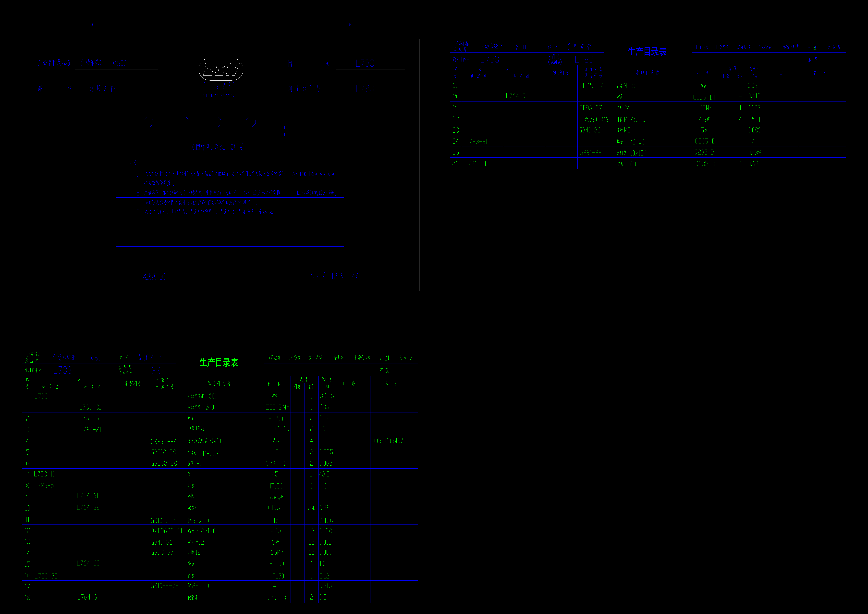This screenshot has width=868, height=614.
Task: Click standard code GB812-88
Action: coord(163,452)
